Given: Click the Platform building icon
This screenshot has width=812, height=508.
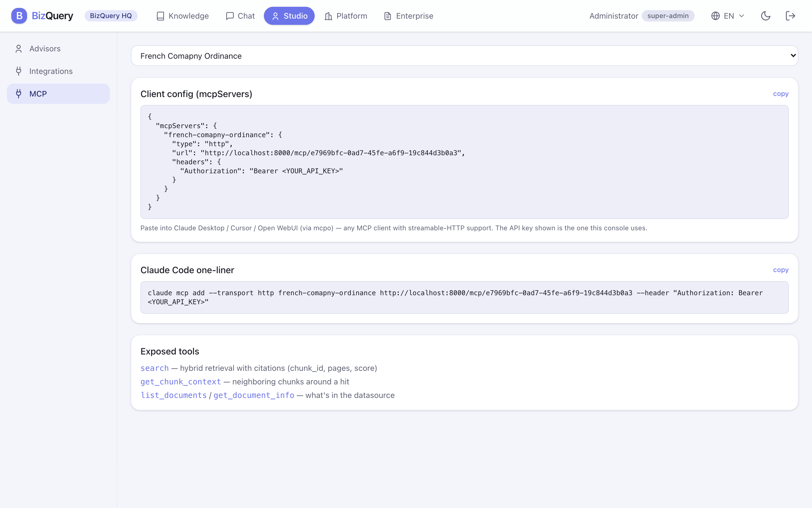Looking at the screenshot, I should pos(328,16).
